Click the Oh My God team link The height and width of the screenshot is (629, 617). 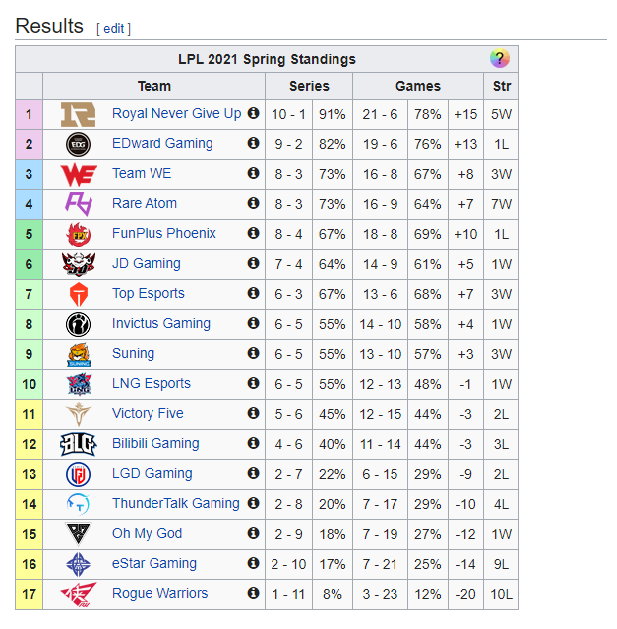(x=147, y=534)
